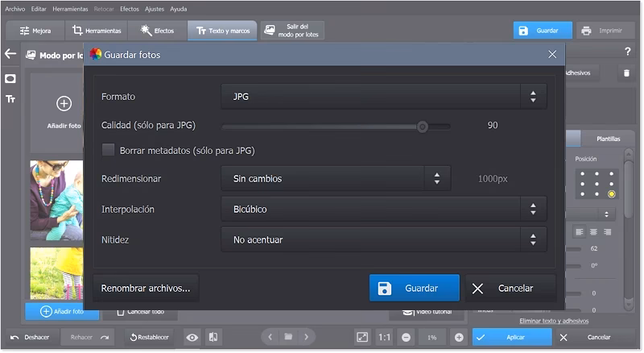644x353 pixels.
Task: Click the fit-to-screen zoom icon
Action: pos(362,337)
